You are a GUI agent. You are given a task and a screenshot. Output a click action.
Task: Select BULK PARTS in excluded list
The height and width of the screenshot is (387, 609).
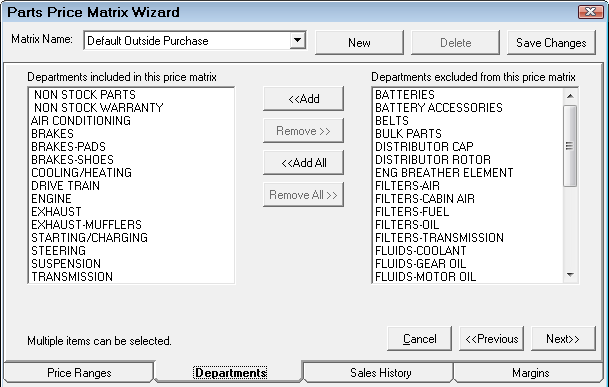468,134
